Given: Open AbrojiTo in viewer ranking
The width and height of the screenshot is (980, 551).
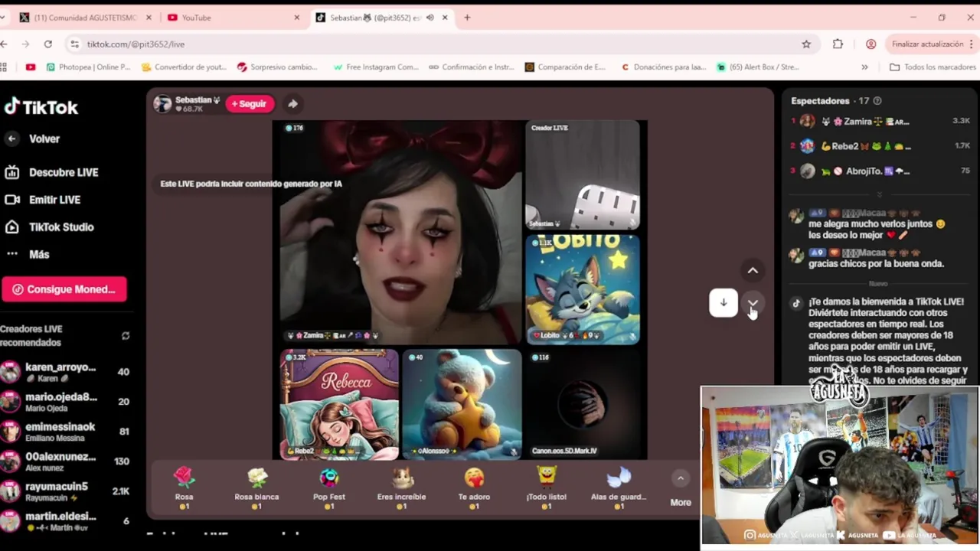Looking at the screenshot, I should tap(880, 171).
